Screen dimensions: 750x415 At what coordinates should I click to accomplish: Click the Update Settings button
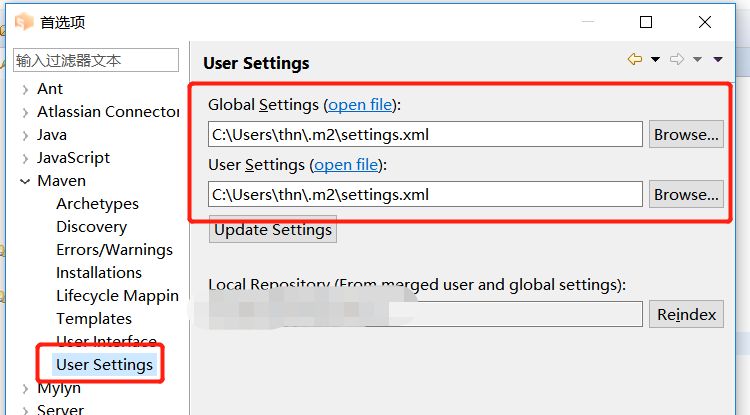point(273,230)
